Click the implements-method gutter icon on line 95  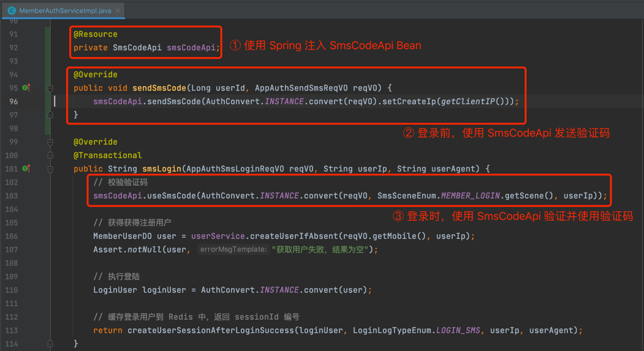point(26,88)
